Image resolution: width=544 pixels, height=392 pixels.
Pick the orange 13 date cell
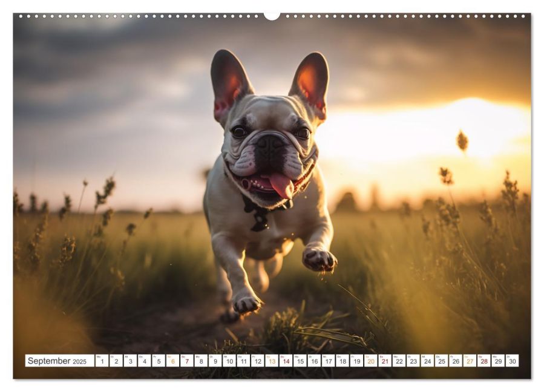272,361
